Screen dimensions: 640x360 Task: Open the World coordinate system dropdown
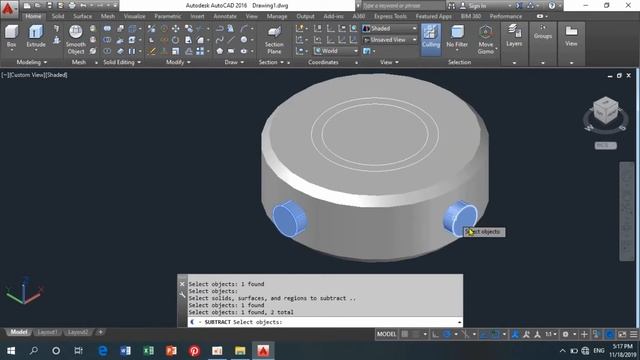[336, 51]
